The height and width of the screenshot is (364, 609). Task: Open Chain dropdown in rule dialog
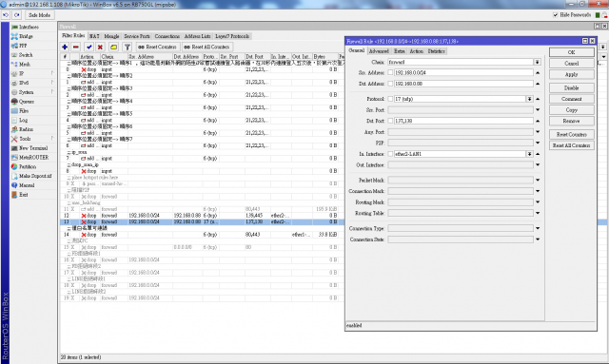537,62
